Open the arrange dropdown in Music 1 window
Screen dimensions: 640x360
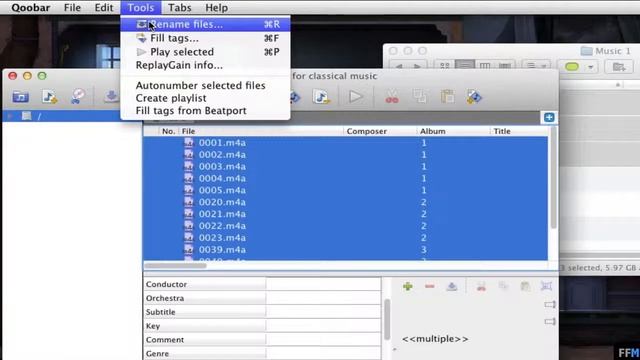(537, 66)
